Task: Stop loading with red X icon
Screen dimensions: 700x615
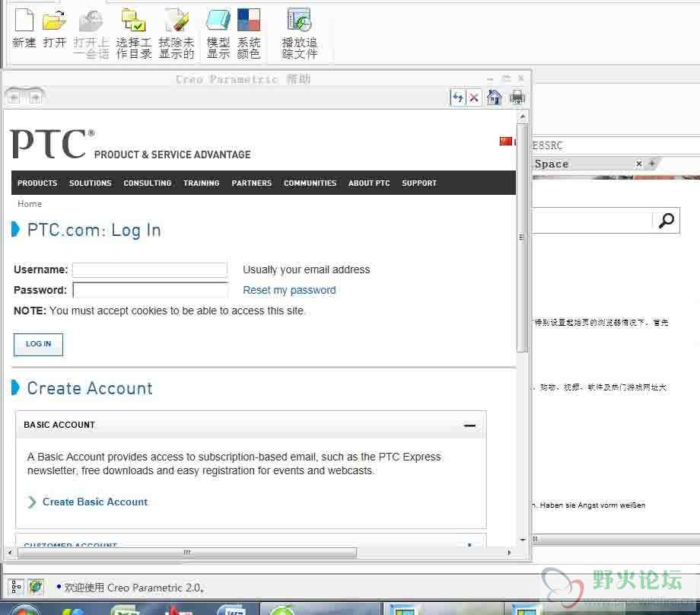Action: pos(474,97)
